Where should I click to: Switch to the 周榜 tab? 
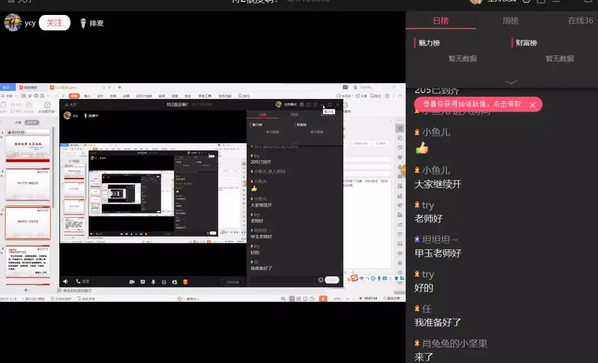tap(510, 21)
